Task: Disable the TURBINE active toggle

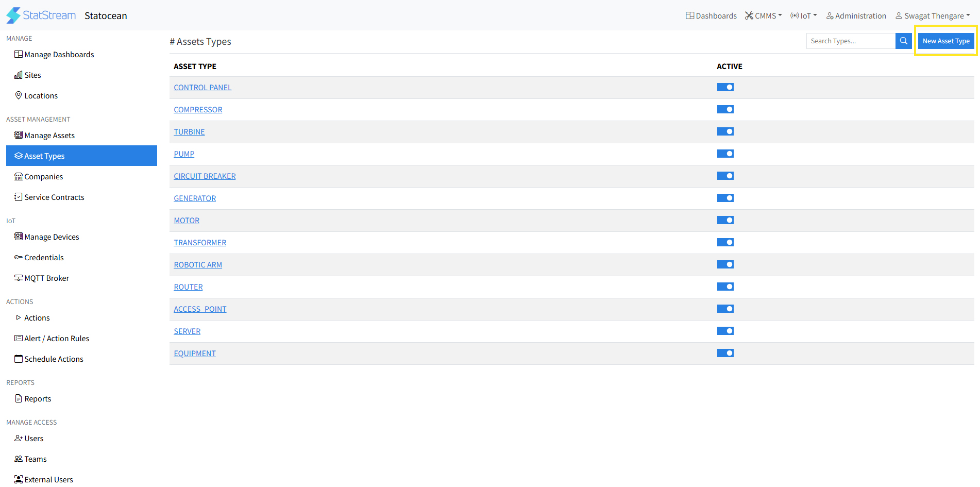Action: click(x=725, y=132)
